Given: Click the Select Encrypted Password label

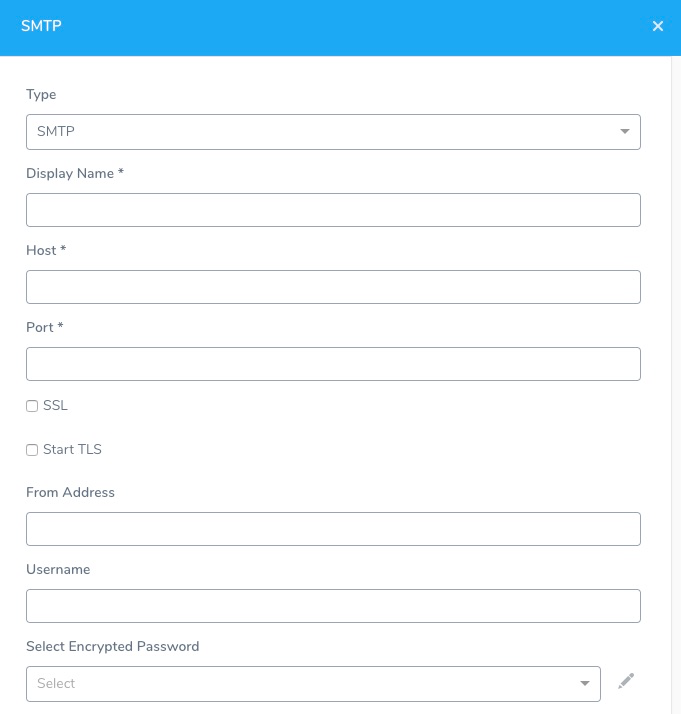Looking at the screenshot, I should click(112, 647).
